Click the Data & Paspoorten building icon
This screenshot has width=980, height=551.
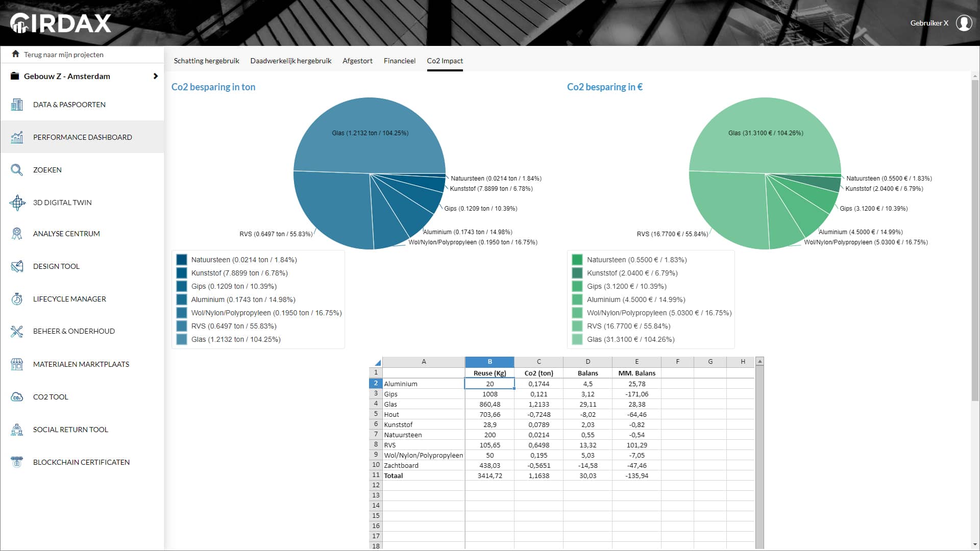[17, 105]
